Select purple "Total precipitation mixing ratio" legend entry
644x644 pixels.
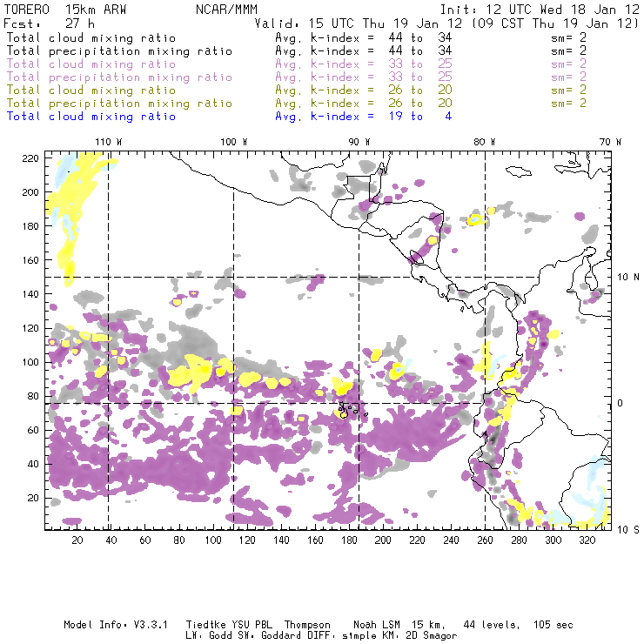tap(119, 77)
